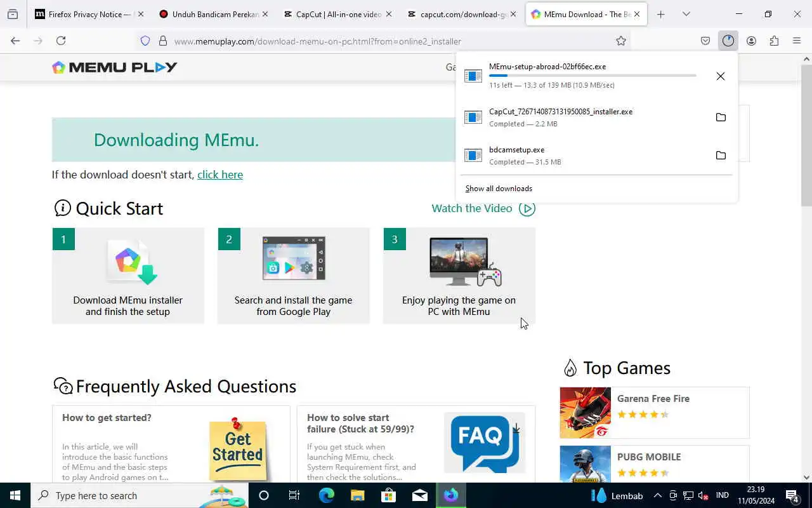Click the taskbar search box
Screen dimensions: 812x508
[x=140, y=495]
